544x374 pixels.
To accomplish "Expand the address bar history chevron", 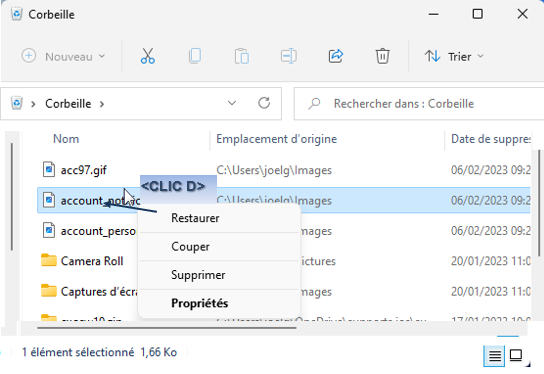I will point(232,103).
